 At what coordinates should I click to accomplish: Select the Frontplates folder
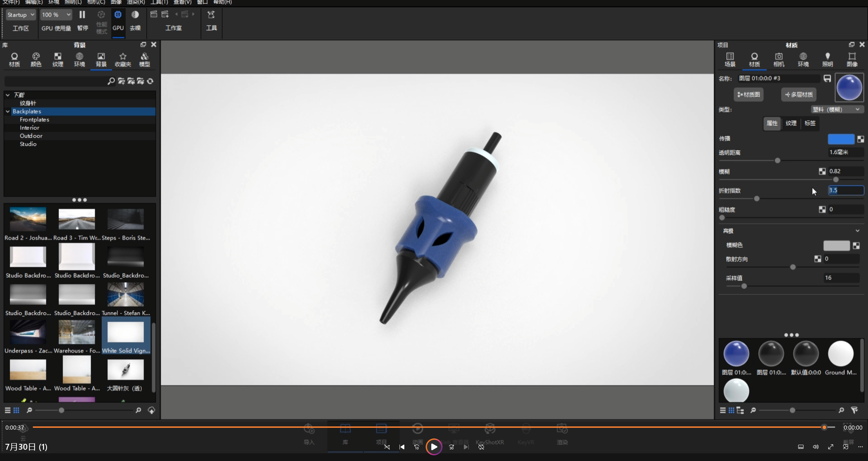tap(34, 120)
